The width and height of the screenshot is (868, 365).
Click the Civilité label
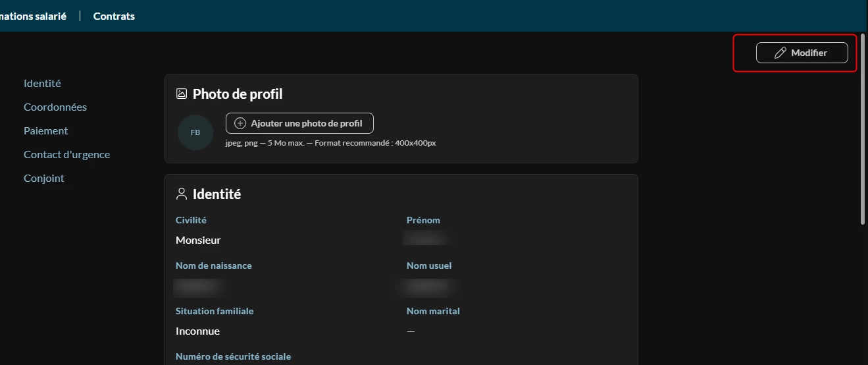(191, 220)
